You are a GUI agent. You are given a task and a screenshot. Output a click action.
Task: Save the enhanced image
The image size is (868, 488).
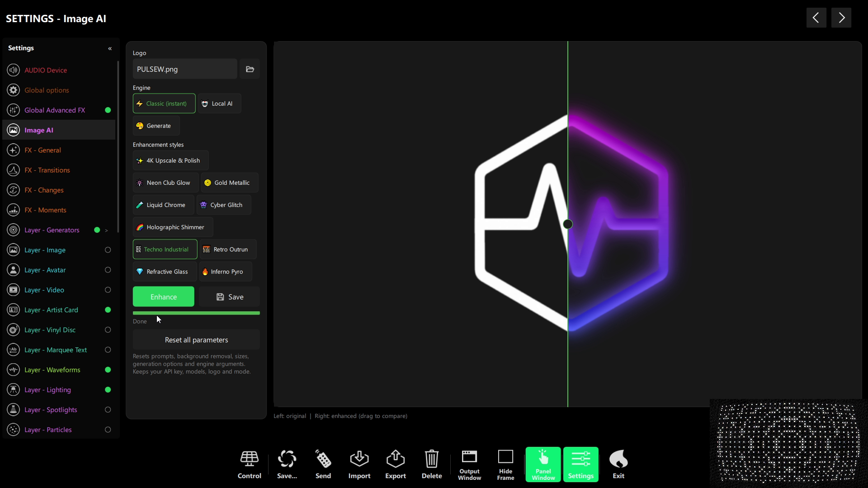pyautogui.click(x=229, y=297)
